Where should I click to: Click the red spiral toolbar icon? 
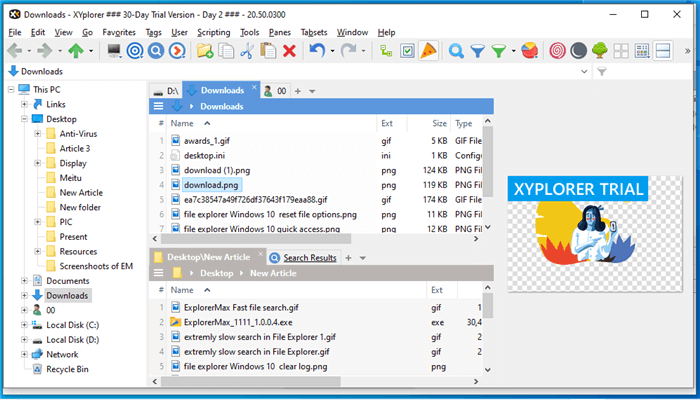(x=557, y=51)
